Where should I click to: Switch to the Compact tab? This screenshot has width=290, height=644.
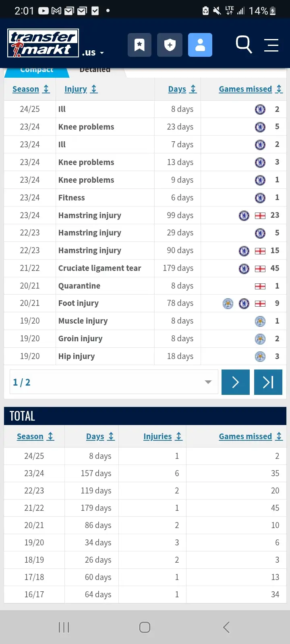37,70
